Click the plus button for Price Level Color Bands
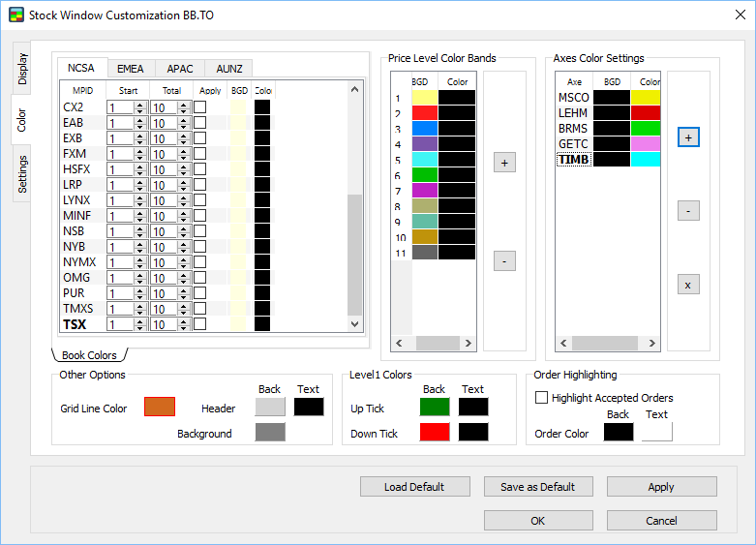Screen dimensions: 756x545 click(x=504, y=163)
